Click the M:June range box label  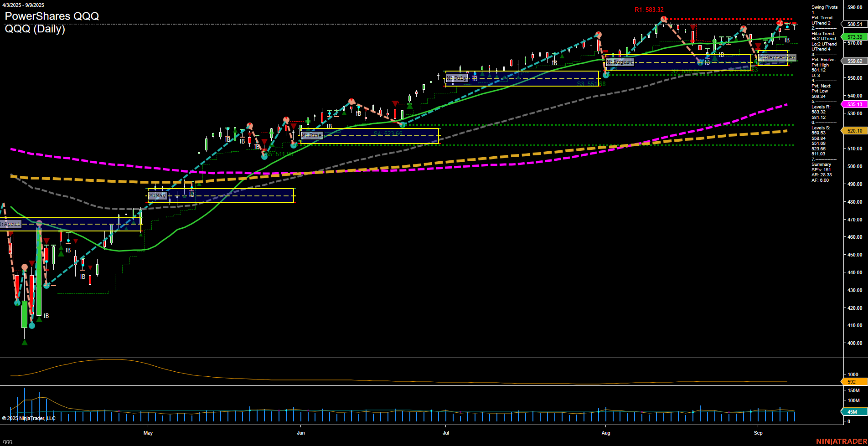click(x=311, y=135)
